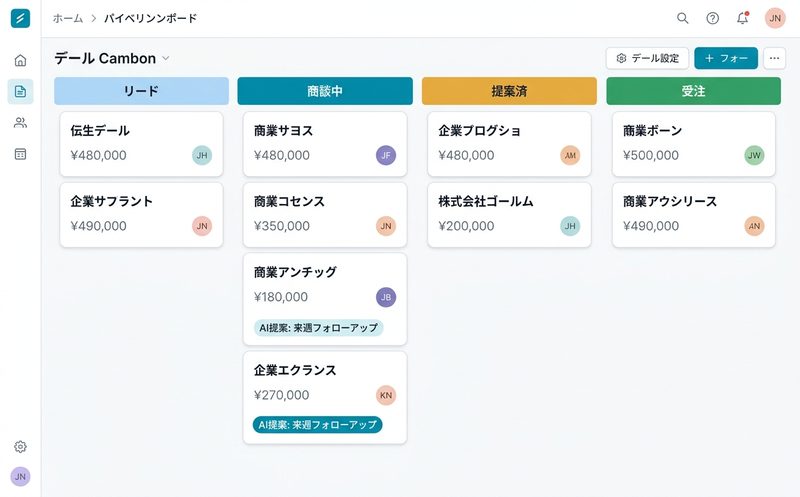Open settings gear in sidebar
The height and width of the screenshot is (497, 800).
tap(20, 446)
